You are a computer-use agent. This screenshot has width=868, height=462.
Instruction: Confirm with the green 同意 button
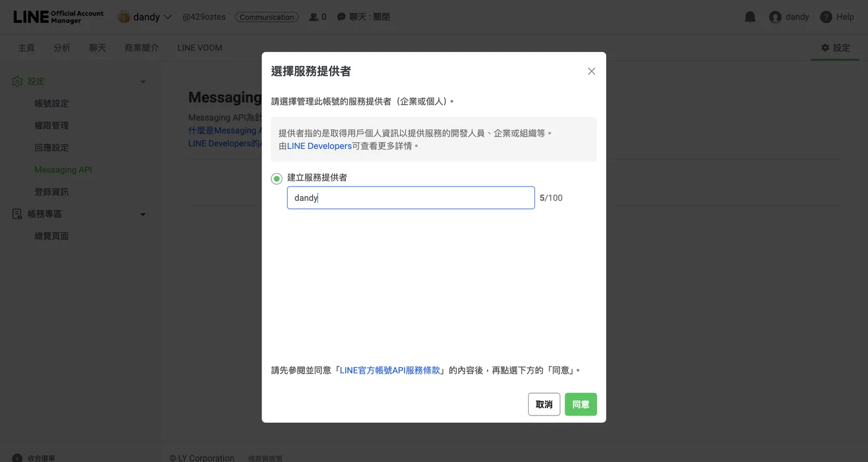(x=581, y=404)
